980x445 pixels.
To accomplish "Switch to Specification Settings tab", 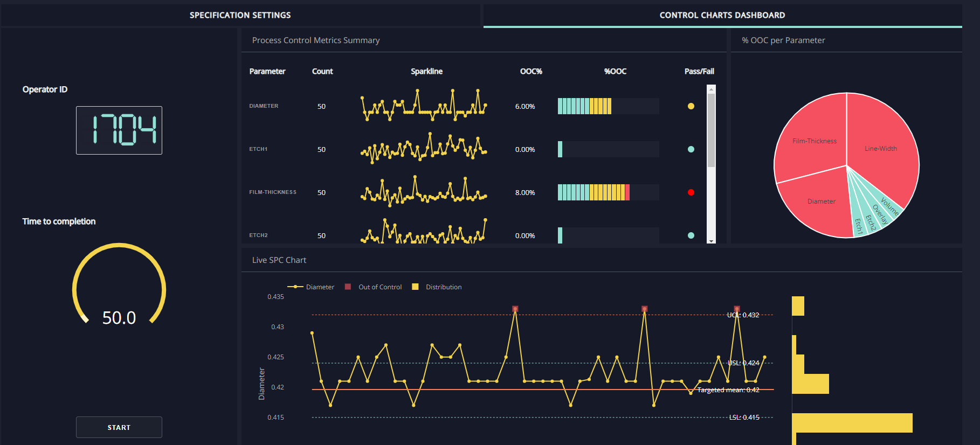I will tap(240, 15).
